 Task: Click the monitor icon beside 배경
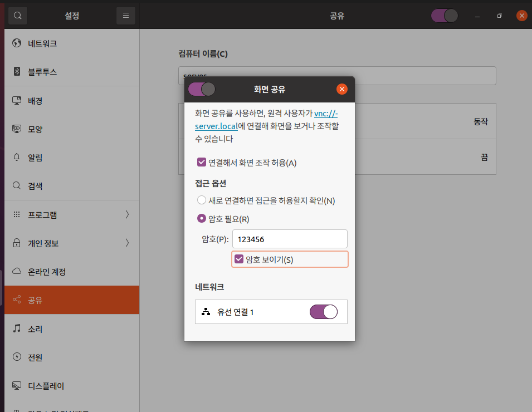(17, 100)
